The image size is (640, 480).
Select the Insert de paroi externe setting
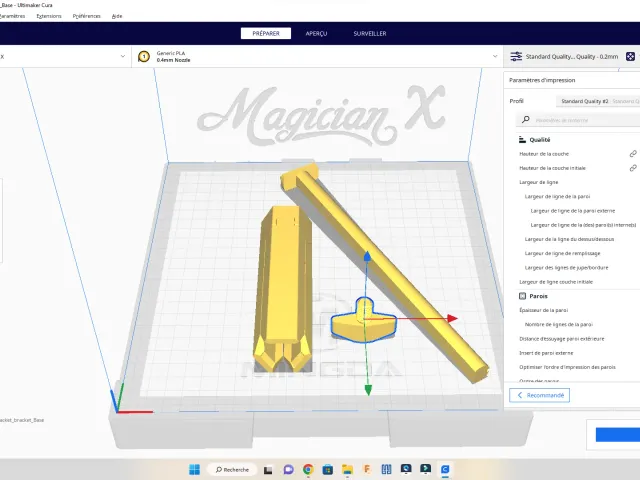pyautogui.click(x=546, y=353)
